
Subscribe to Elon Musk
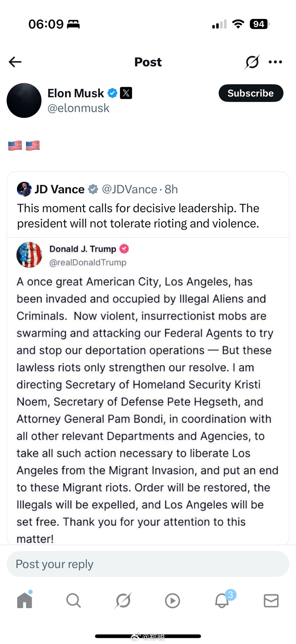coord(251,93)
